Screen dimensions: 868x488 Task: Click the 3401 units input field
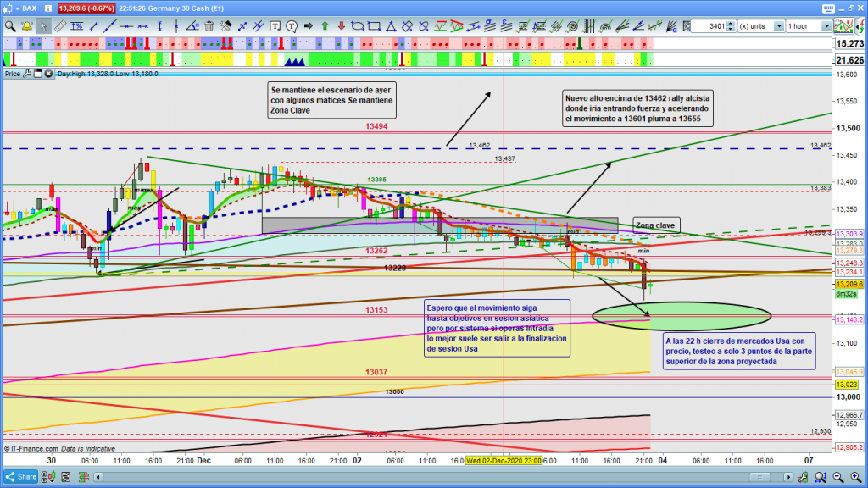click(x=708, y=26)
